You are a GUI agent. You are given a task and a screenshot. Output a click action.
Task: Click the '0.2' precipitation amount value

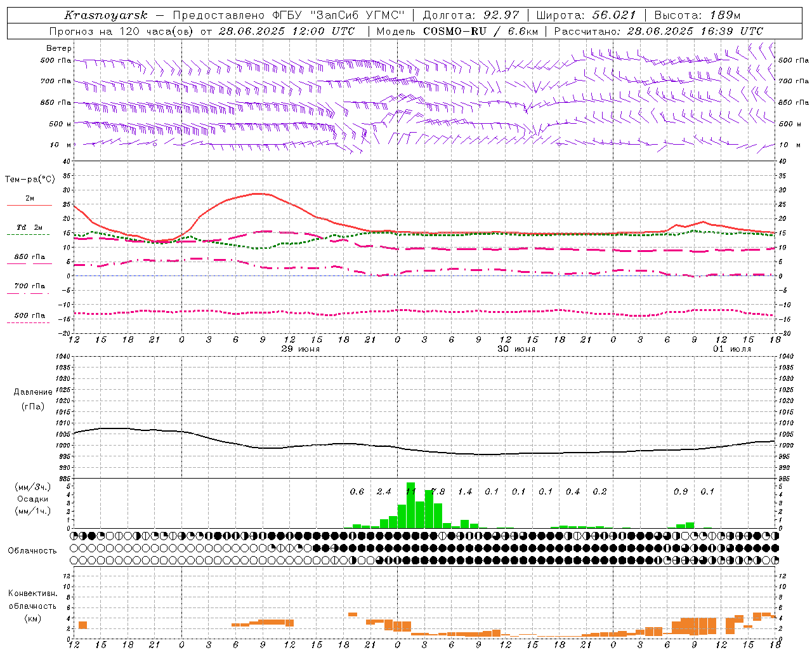pos(599,492)
